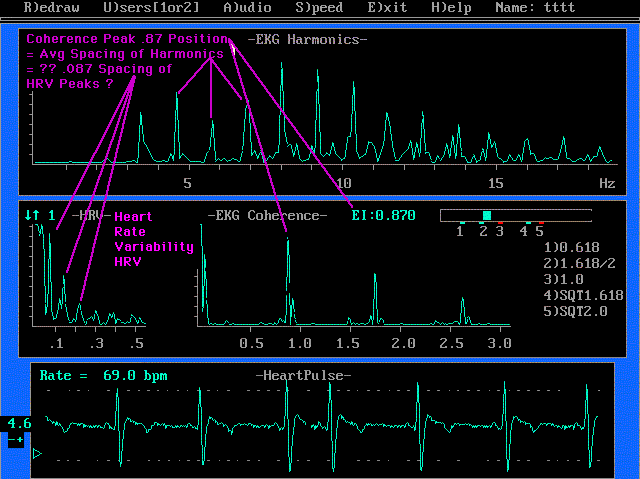The image size is (640, 479).
Task: Select the E)xit menu item
Action: pos(387,7)
